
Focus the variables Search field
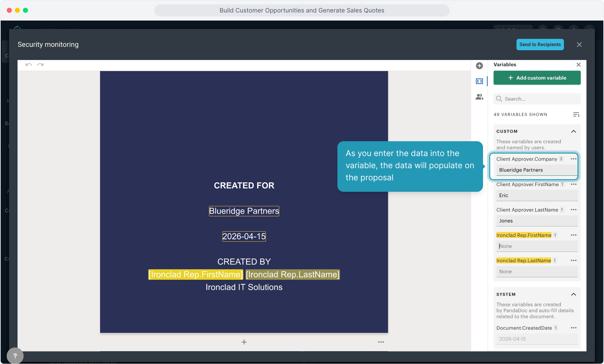pyautogui.click(x=537, y=99)
